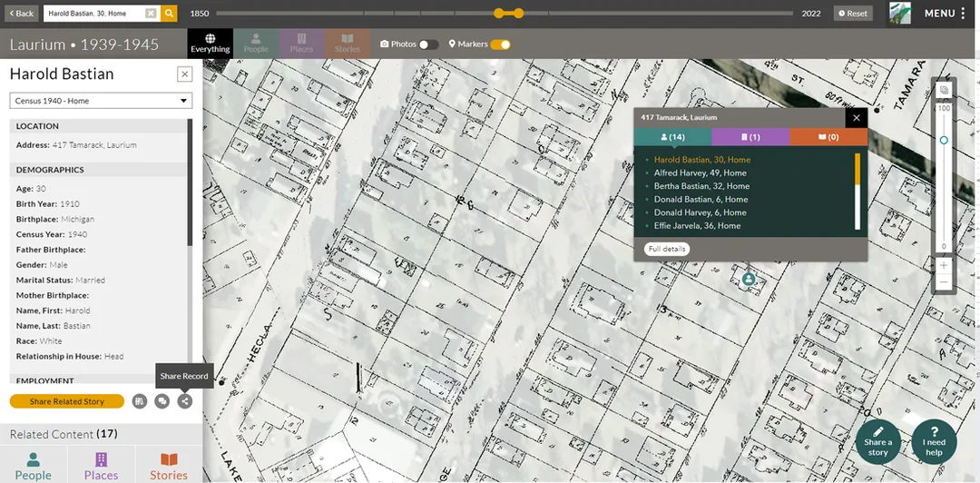The image size is (980, 483).
Task: Reset the timeline with the Reset button
Action: click(x=853, y=13)
